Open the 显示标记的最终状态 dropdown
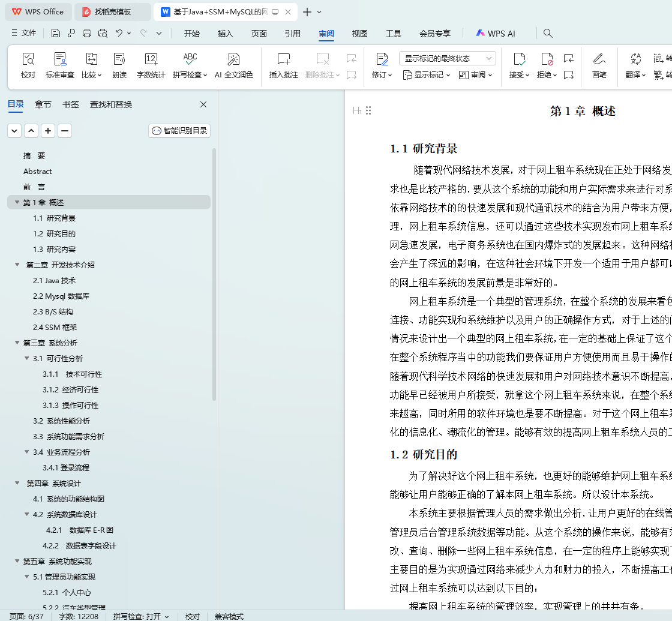The width and height of the screenshot is (672, 621). pyautogui.click(x=447, y=58)
